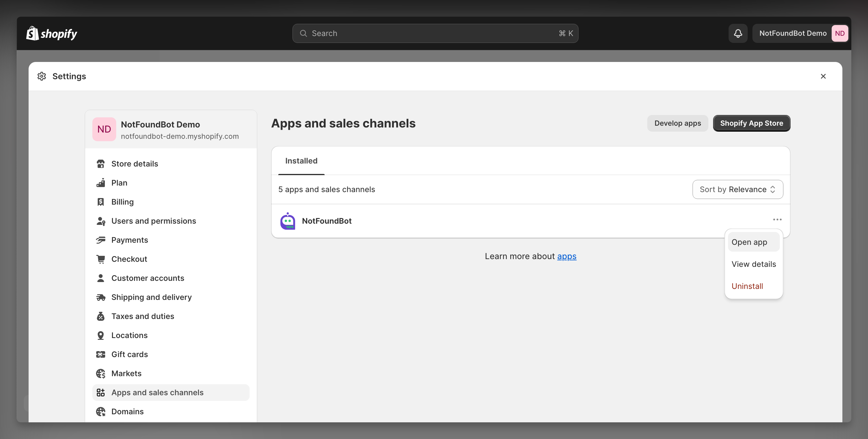Open Taxes and duties settings
Screen dimensions: 868x439
coord(171,316)
